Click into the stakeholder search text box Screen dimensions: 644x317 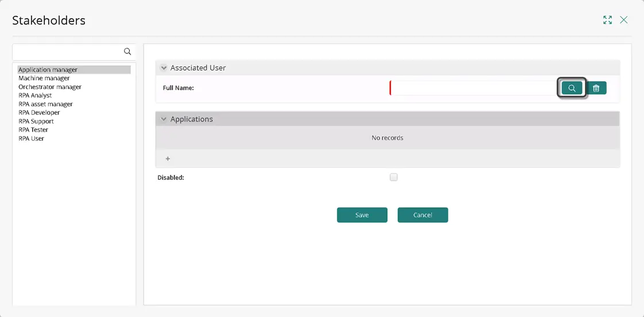(x=68, y=52)
